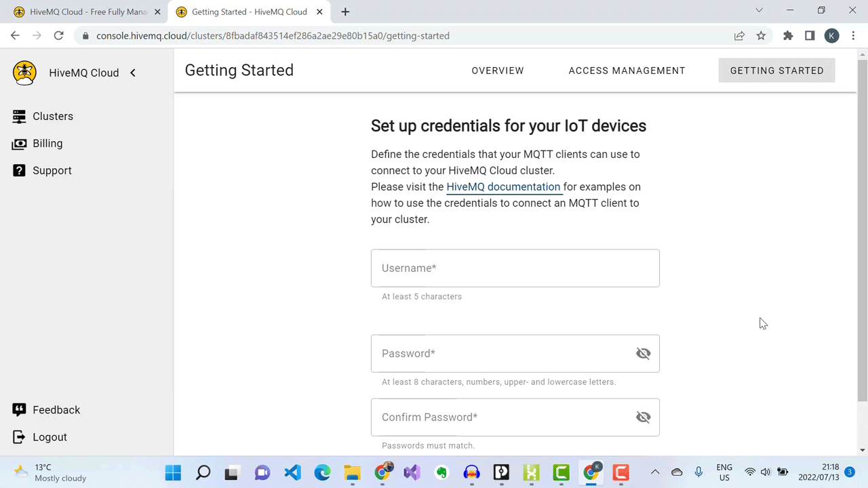Launch Visual Studio Code from the taskbar

[292, 472]
